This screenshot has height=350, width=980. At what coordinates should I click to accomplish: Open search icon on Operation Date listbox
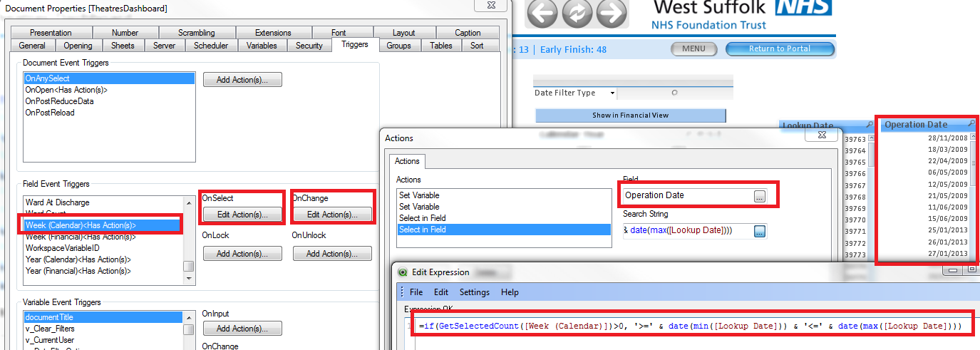pyautogui.click(x=971, y=124)
